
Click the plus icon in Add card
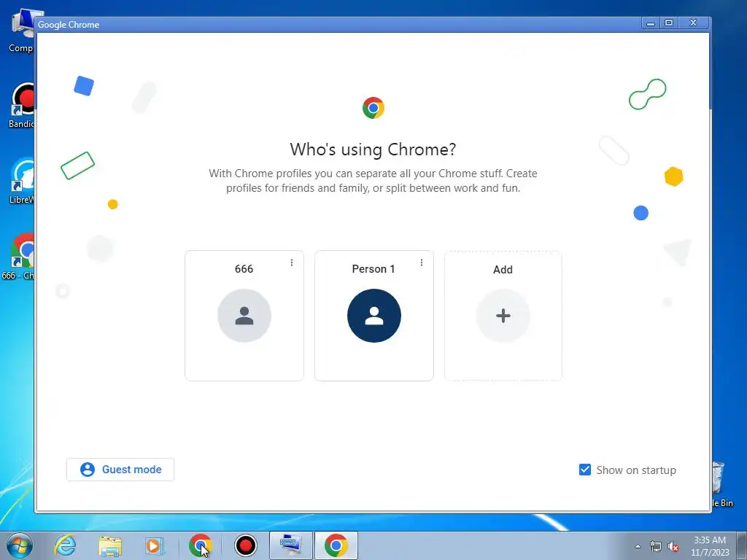pos(503,316)
